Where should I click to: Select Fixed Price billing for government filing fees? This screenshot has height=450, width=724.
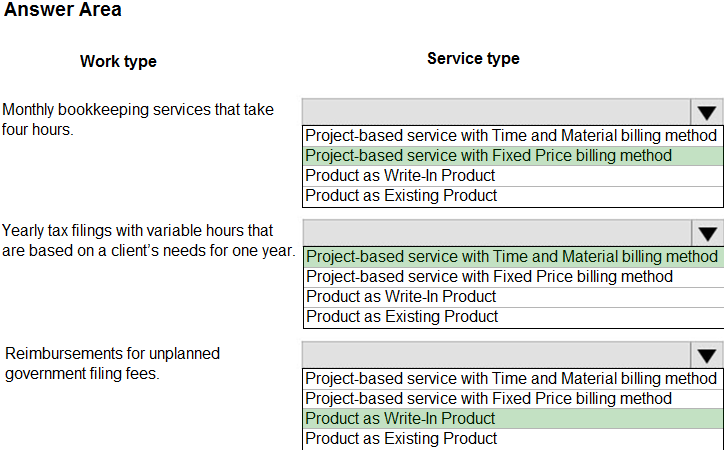tap(489, 398)
